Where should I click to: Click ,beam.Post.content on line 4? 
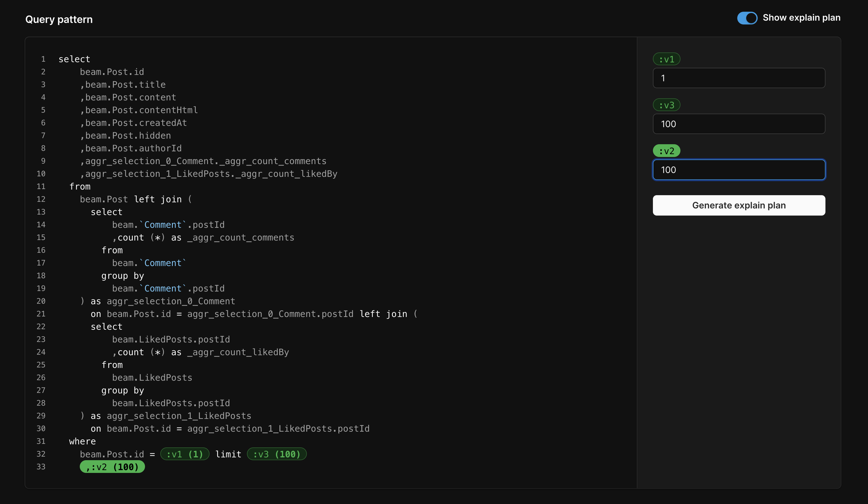pos(128,97)
